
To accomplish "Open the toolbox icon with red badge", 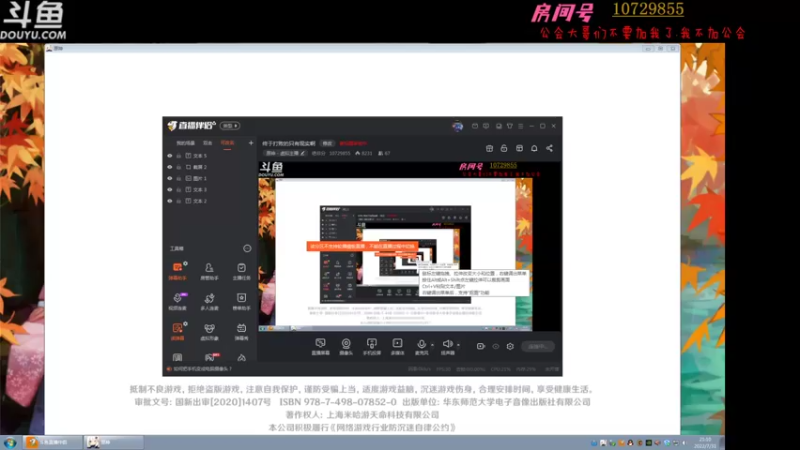I will coord(210,357).
